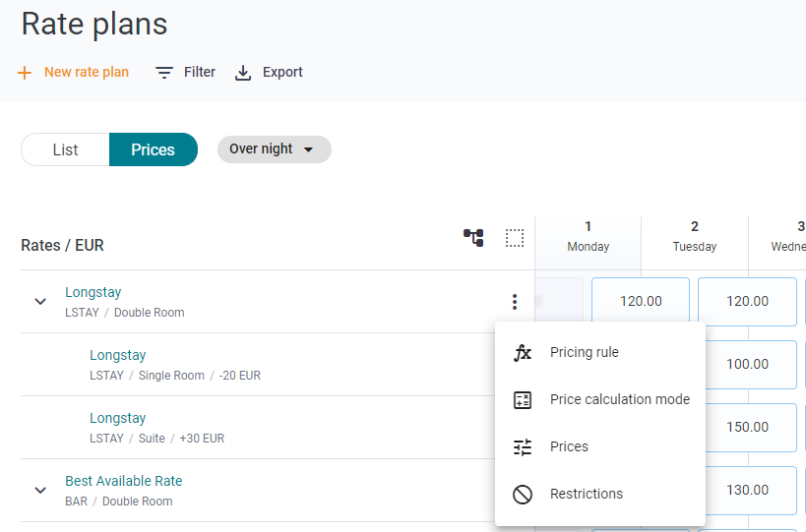Viewport: 806px width, 532px height.
Task: Click the LSTAY / Double Room subtitle
Action: click(124, 313)
